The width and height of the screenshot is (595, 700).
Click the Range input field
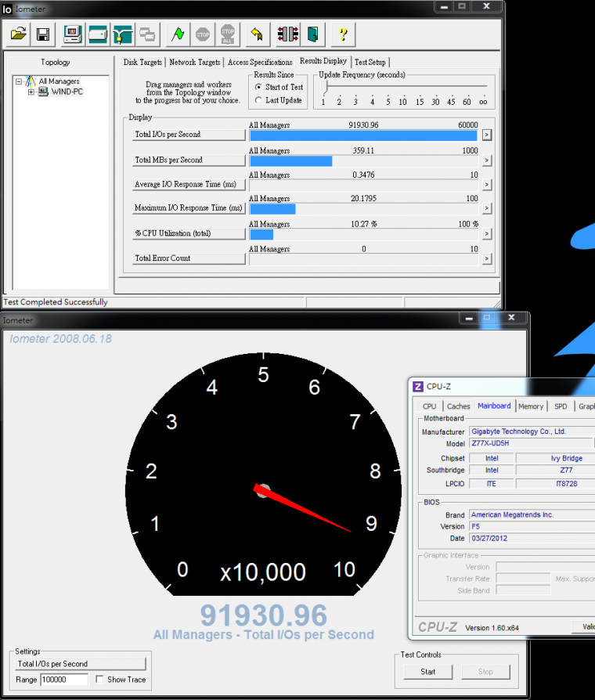pos(63,680)
